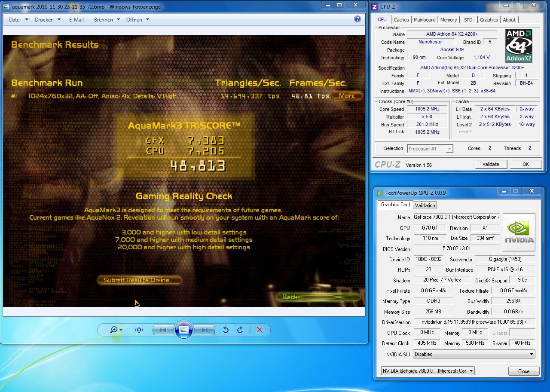Click the NVIDIA logo in GPU-Z
550x392 pixels.
click(519, 233)
